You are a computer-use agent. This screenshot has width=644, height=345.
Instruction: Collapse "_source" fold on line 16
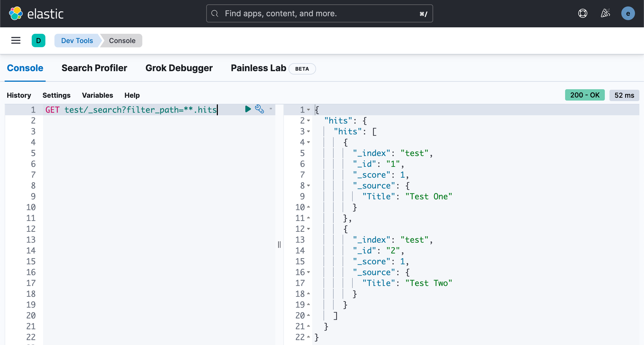pos(308,272)
